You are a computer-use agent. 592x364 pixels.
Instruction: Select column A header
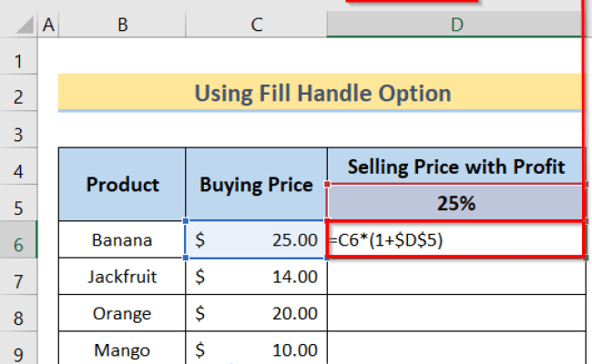[x=48, y=25]
